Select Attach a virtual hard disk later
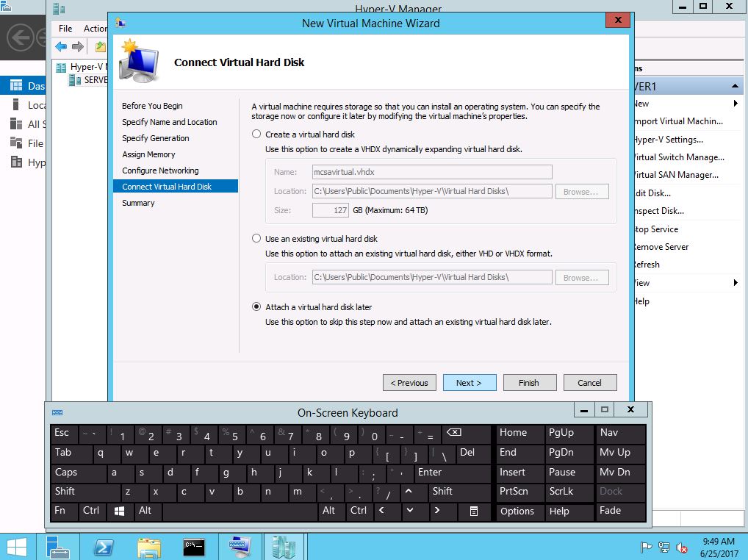748x560 pixels. click(x=256, y=307)
